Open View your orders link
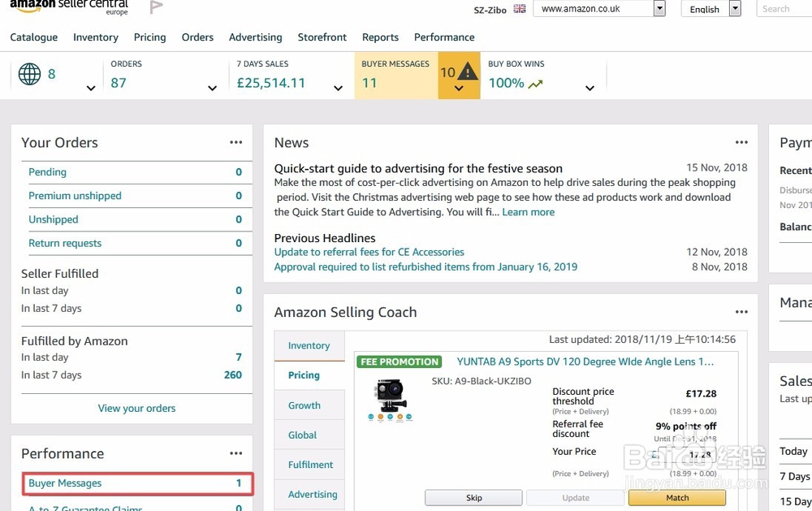Screen dimensions: 812x511 tap(136, 408)
